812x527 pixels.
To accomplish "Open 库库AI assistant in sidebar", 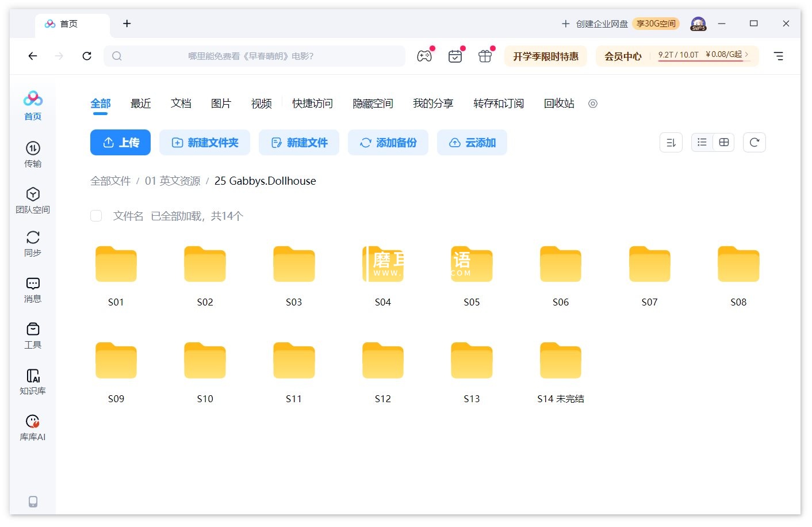I will point(33,427).
